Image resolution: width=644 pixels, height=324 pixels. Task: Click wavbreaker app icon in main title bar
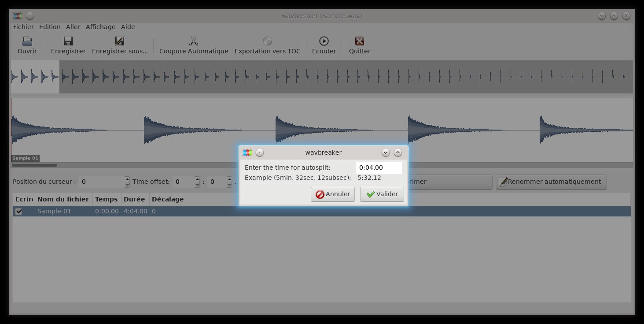pyautogui.click(x=18, y=16)
